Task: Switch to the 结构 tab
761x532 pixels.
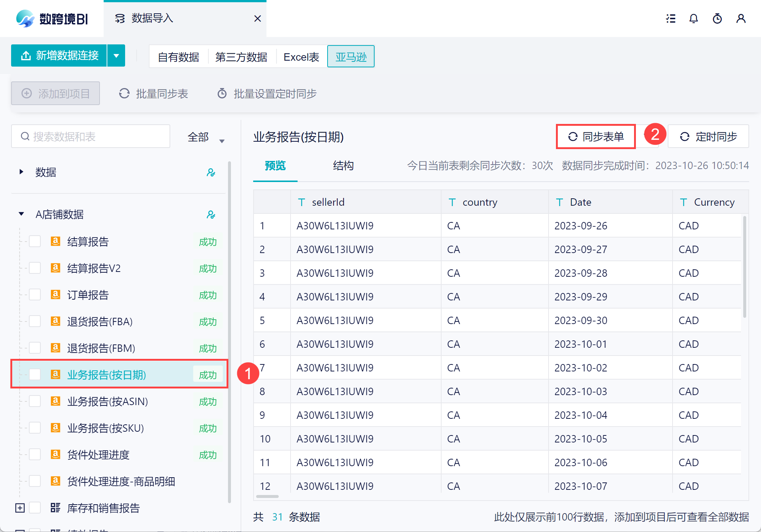Action: click(x=343, y=165)
